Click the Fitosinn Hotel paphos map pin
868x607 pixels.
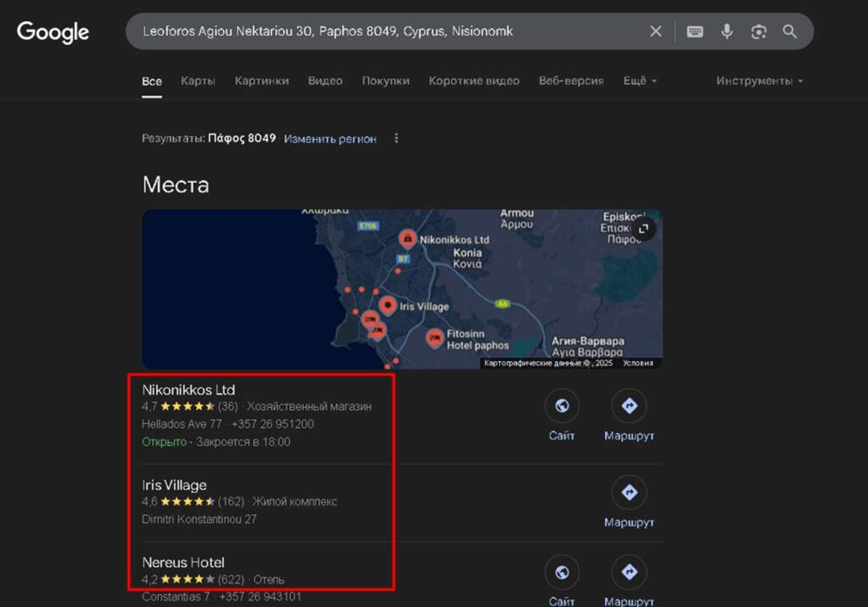click(x=435, y=338)
